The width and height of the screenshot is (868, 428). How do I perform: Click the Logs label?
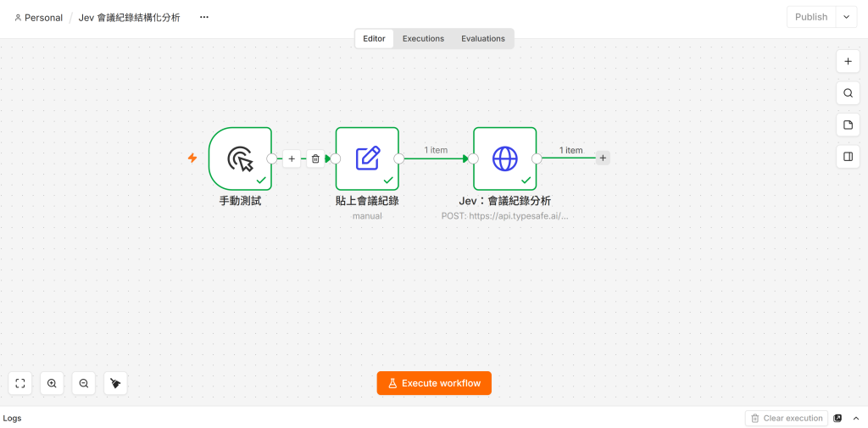point(12,418)
